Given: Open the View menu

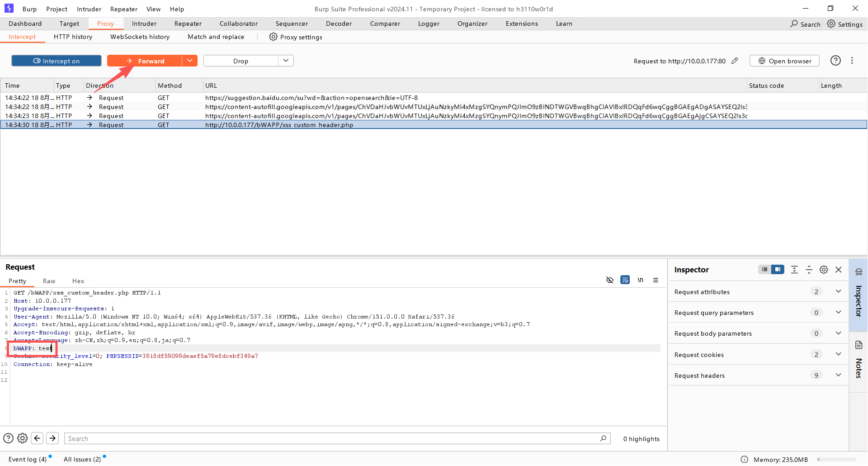Looking at the screenshot, I should click(153, 9).
